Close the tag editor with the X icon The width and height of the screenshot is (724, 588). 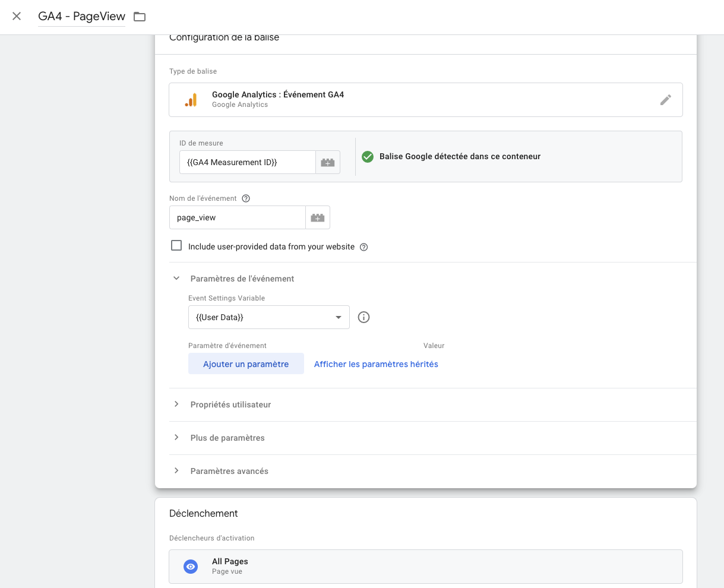[x=17, y=16]
